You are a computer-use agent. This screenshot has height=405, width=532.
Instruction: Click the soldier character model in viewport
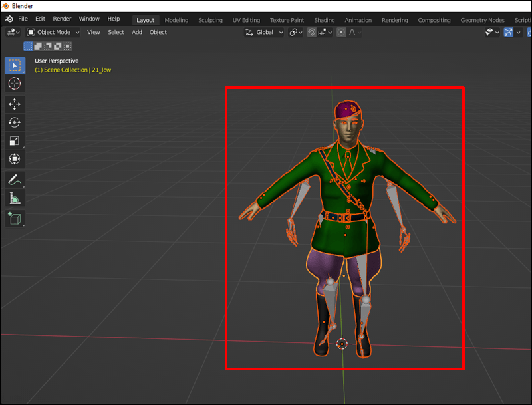pos(343,200)
